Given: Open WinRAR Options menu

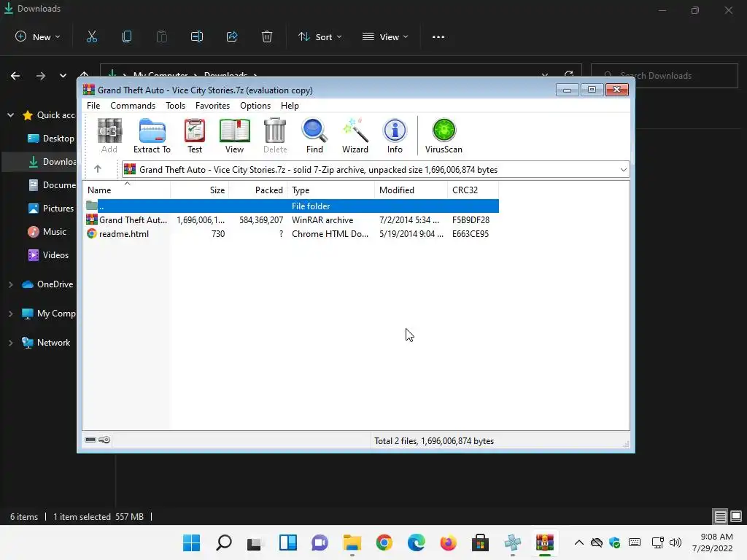Looking at the screenshot, I should pos(255,105).
